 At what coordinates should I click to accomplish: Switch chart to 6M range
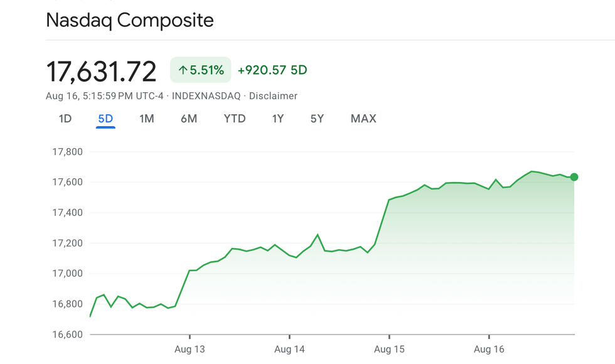point(189,119)
